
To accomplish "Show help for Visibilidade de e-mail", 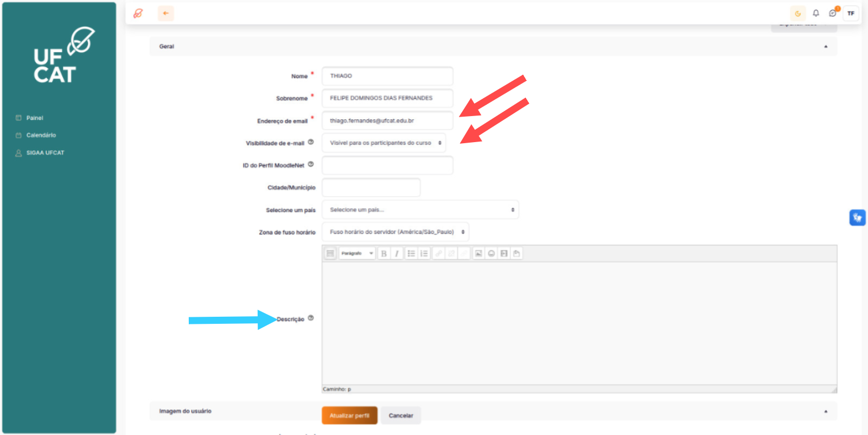I will [311, 142].
